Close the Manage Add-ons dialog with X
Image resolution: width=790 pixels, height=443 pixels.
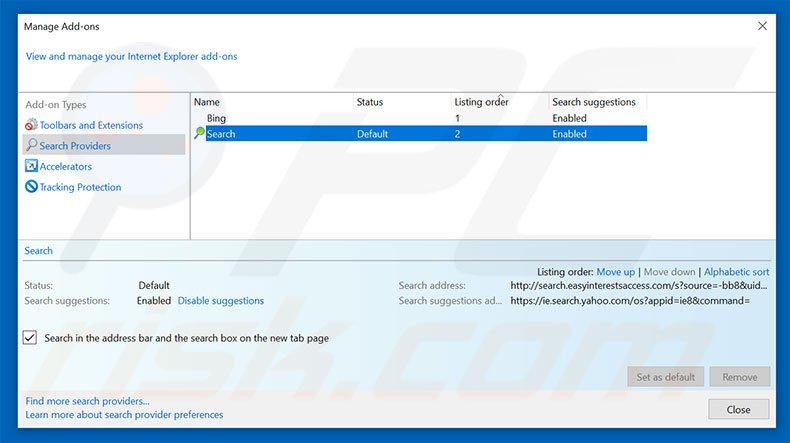click(x=762, y=26)
